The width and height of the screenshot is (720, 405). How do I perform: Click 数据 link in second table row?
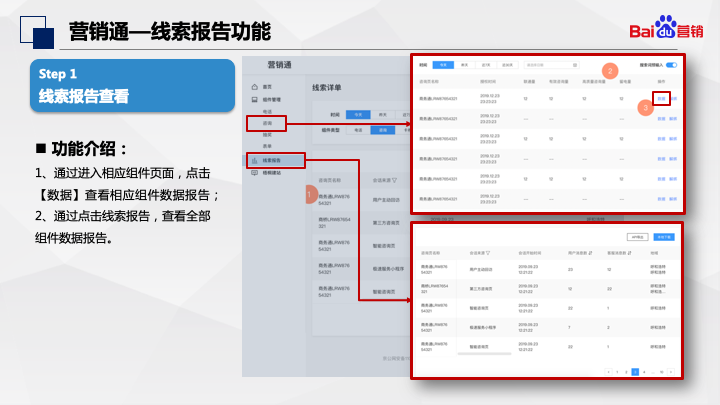[x=661, y=119]
